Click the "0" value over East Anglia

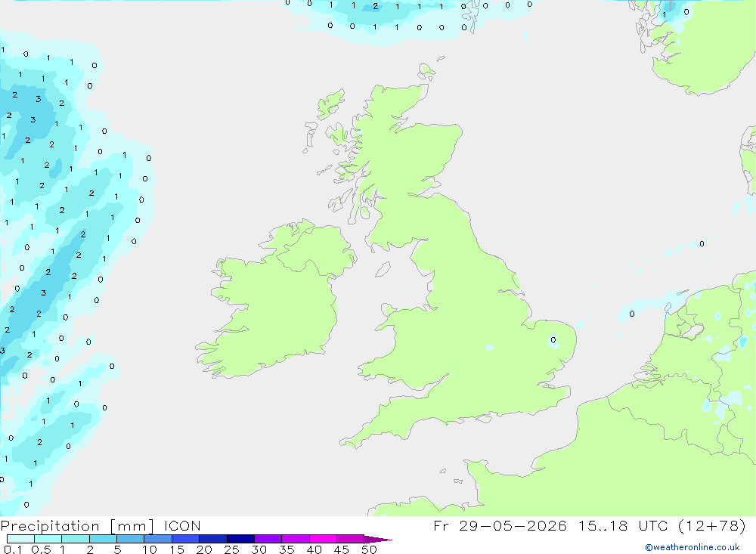click(553, 340)
